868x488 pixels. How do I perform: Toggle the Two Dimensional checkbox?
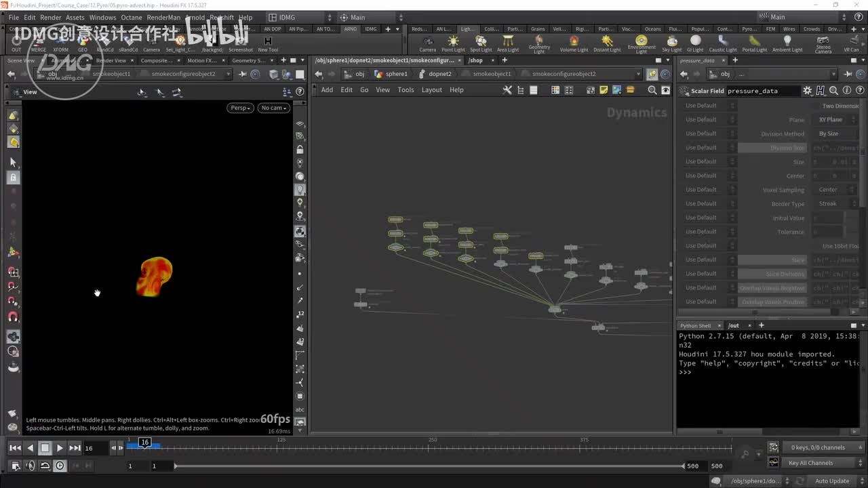pos(817,106)
